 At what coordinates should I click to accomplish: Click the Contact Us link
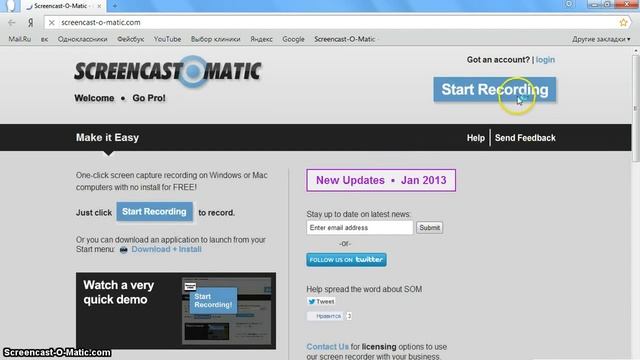(x=327, y=347)
